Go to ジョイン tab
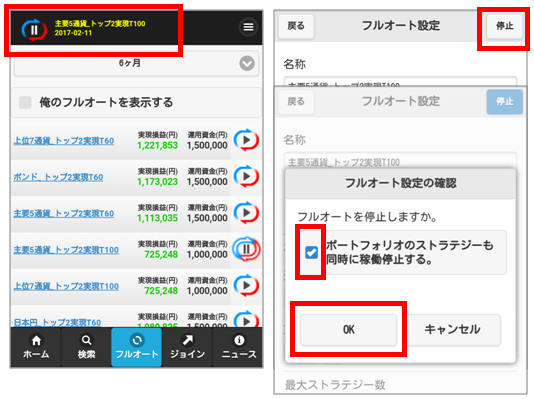 click(187, 347)
